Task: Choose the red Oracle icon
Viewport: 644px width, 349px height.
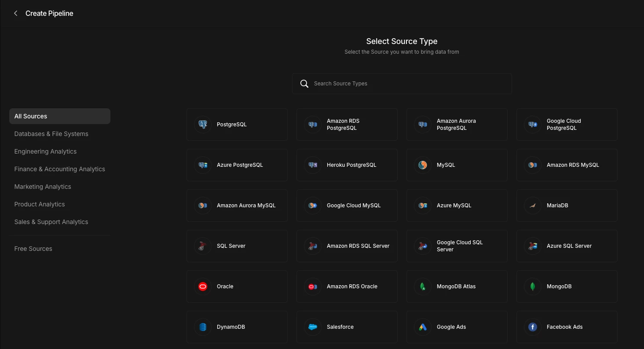Action: (x=203, y=287)
